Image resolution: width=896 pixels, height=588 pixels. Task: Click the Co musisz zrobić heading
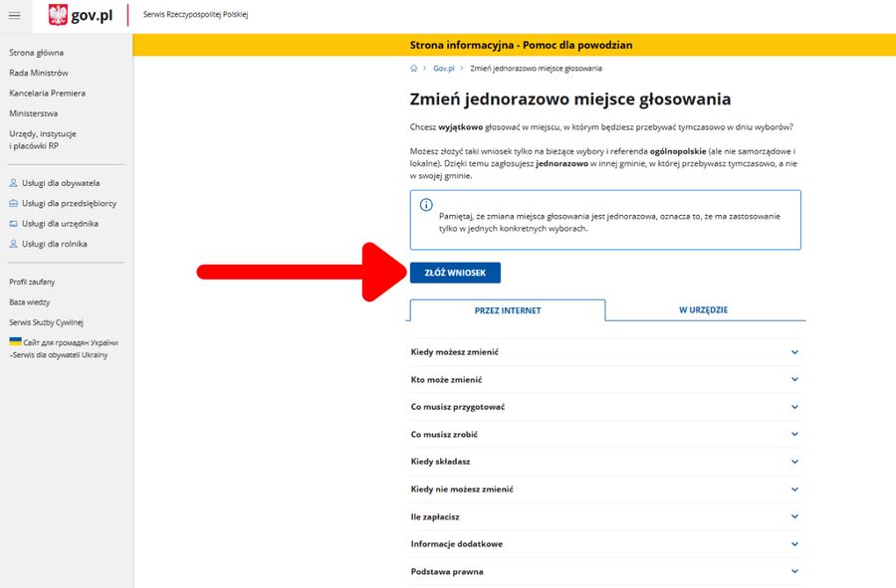click(x=444, y=435)
